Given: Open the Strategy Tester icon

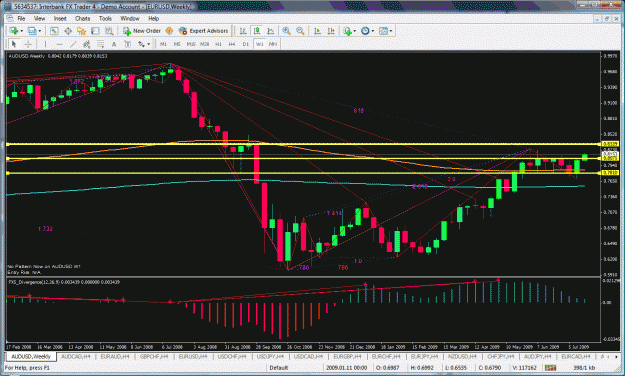Looking at the screenshot, I should click(109, 31).
